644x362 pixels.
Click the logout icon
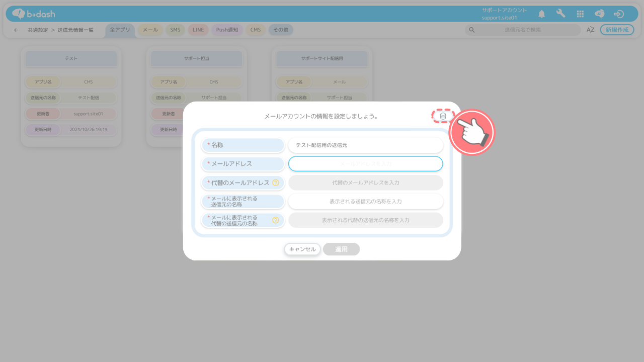click(619, 14)
